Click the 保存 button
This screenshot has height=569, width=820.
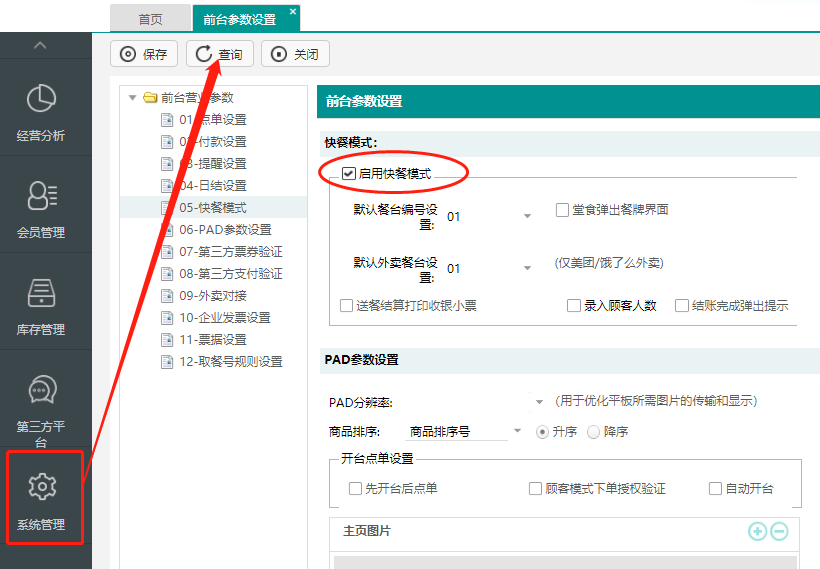point(144,54)
